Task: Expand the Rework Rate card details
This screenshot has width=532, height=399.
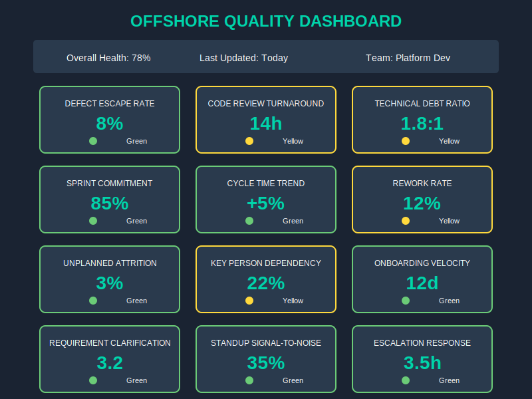Action: click(x=422, y=199)
